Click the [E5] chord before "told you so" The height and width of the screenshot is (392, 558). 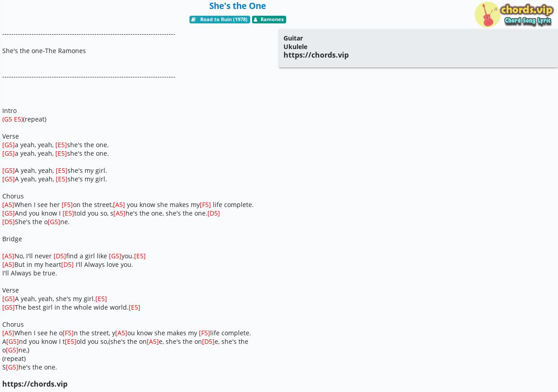click(x=68, y=213)
